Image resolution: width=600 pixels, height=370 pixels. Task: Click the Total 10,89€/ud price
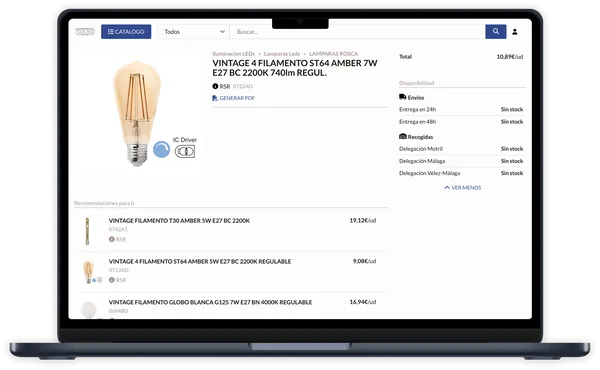point(510,57)
